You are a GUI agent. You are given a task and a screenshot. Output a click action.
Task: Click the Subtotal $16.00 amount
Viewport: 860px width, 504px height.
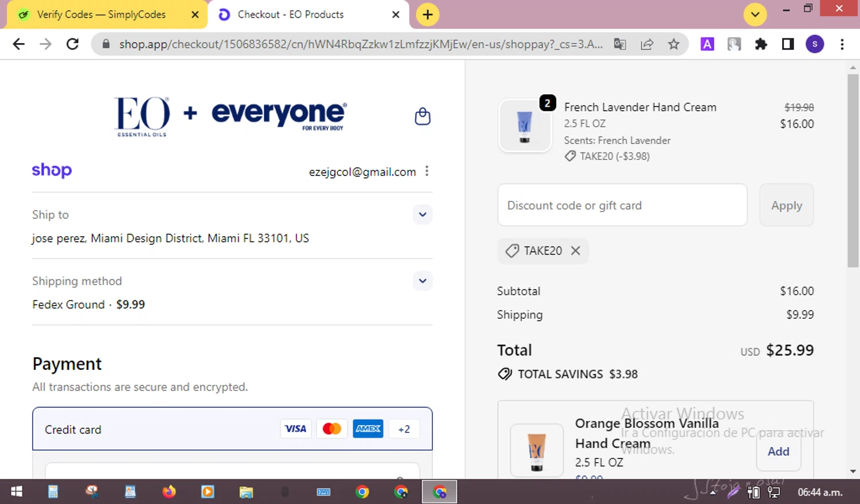click(797, 291)
